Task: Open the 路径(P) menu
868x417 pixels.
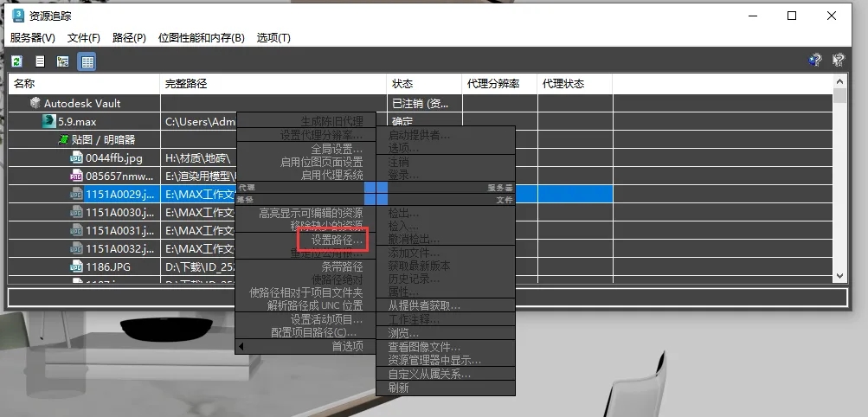Action: coord(129,37)
